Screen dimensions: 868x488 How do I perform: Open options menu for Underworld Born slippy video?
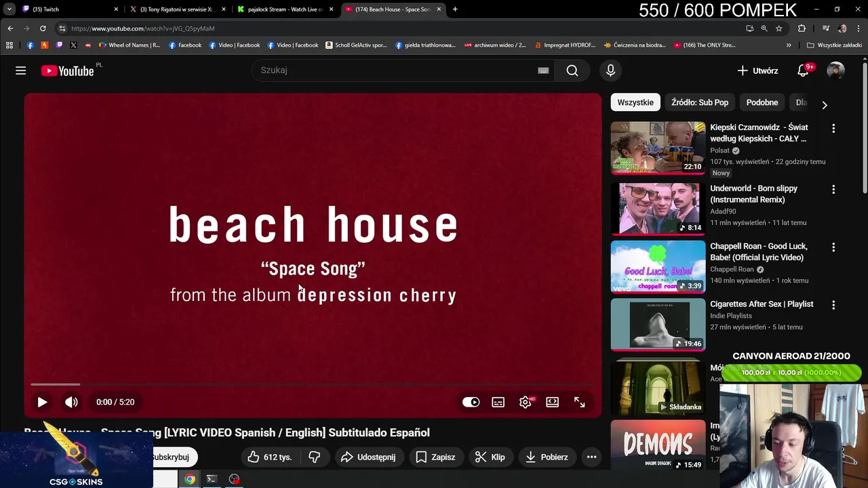[x=833, y=189]
